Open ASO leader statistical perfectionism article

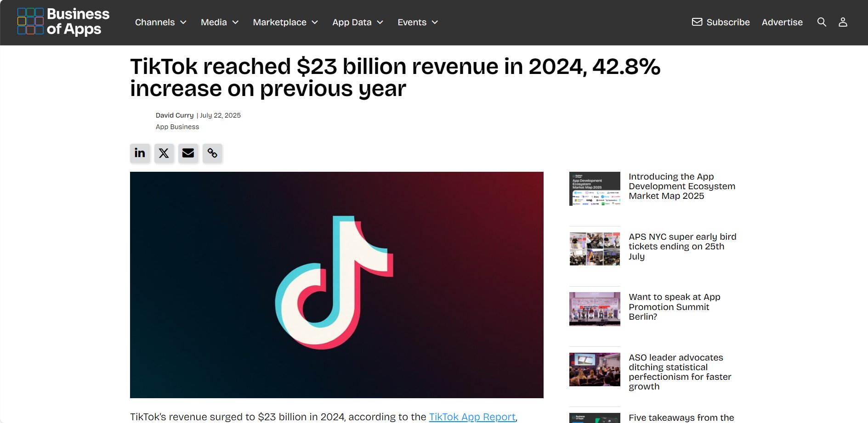tap(680, 372)
